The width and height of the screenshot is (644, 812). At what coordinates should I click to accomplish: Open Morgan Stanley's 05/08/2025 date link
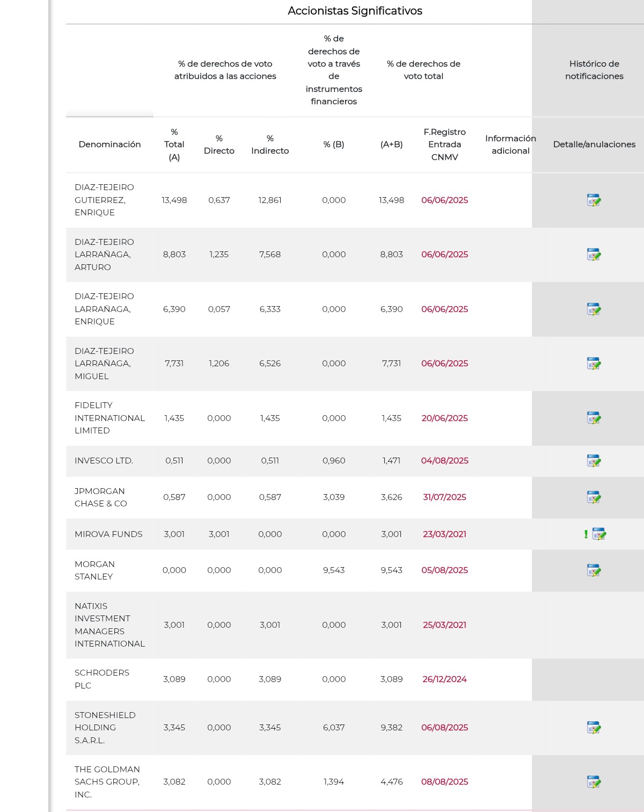click(x=444, y=570)
